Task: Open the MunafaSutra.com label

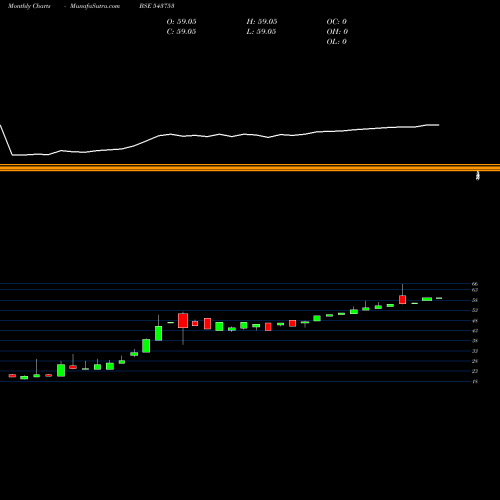Action: [x=95, y=6]
